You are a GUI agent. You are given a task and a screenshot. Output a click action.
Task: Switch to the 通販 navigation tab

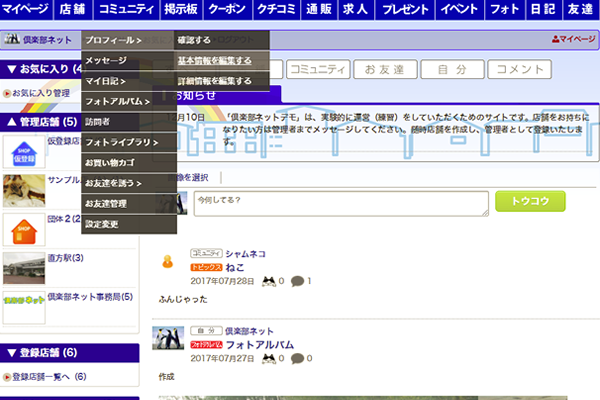tap(319, 9)
